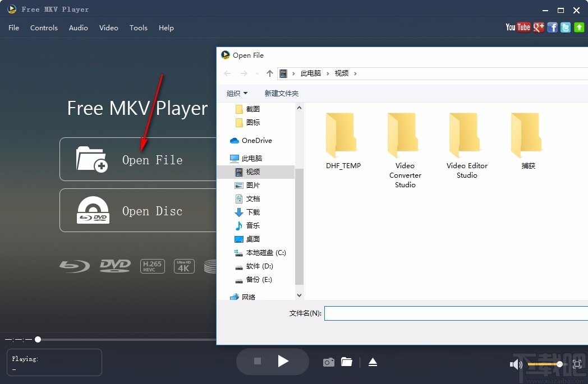Screen dimensions: 588x384
Task: Click the Stop button
Action: coord(257,361)
